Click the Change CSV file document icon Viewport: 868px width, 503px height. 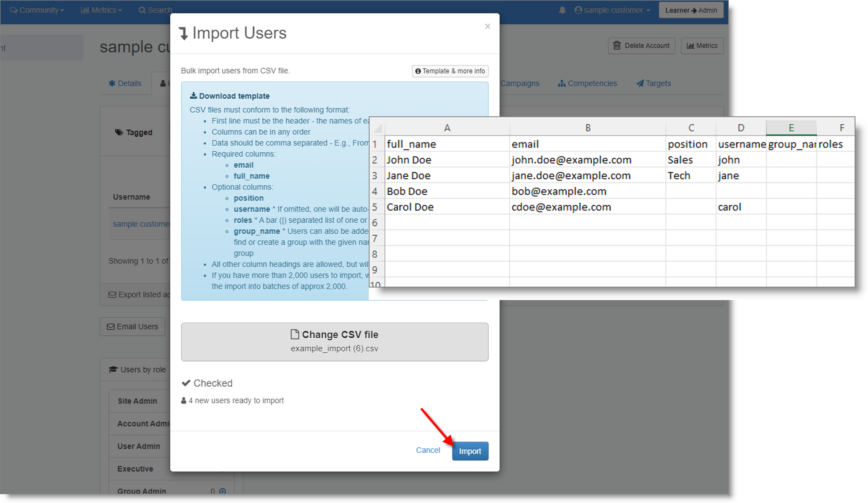coord(295,334)
